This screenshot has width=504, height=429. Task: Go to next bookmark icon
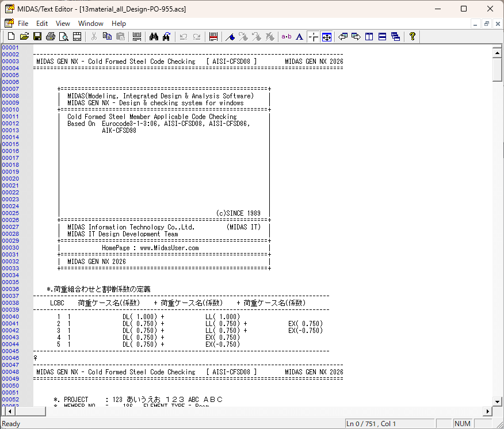[243, 37]
